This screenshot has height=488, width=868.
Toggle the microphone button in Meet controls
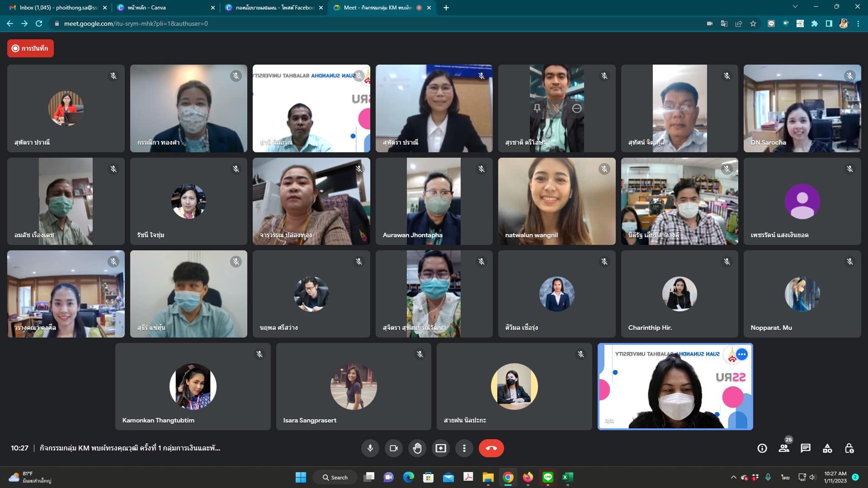[370, 448]
